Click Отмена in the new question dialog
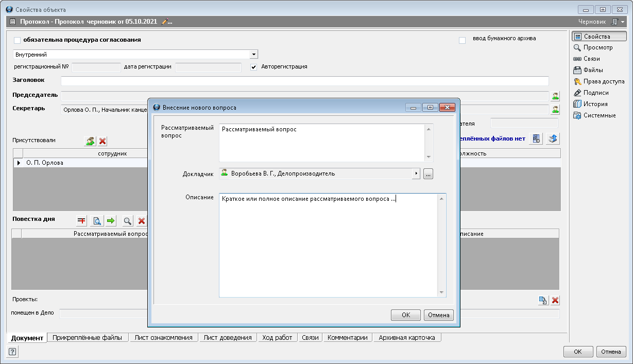This screenshot has height=364, width=633. tap(438, 315)
